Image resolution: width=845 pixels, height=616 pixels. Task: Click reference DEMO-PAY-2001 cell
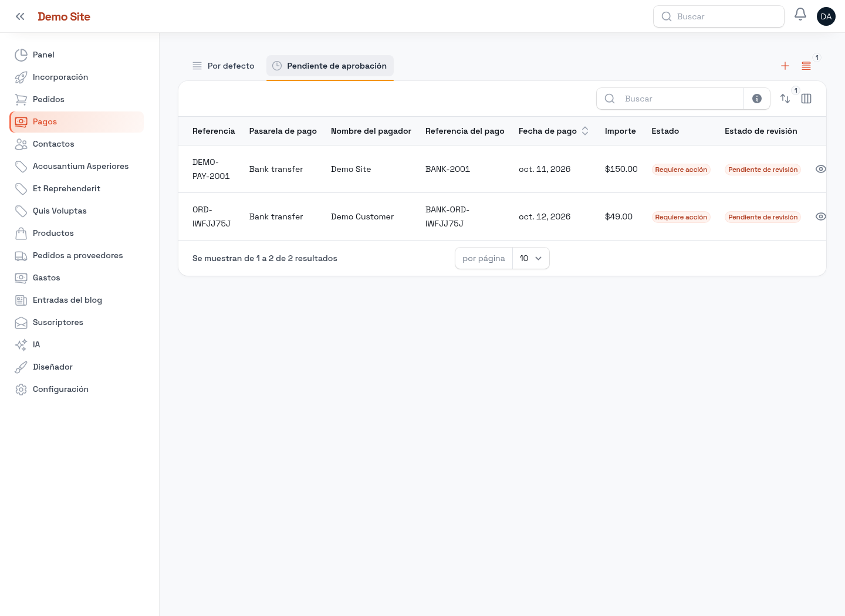pos(211,169)
